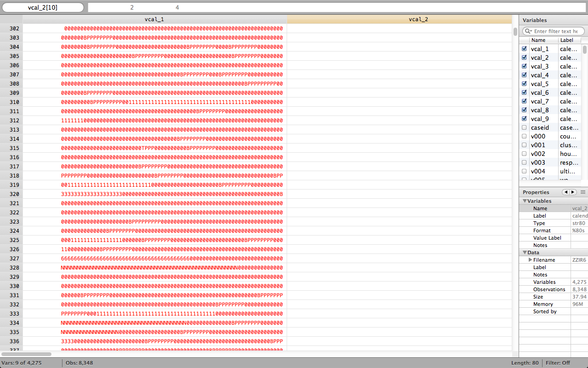This screenshot has width=588, height=368.
Task: Uncheck the vcal_5 variable checkbox
Action: [x=524, y=84]
